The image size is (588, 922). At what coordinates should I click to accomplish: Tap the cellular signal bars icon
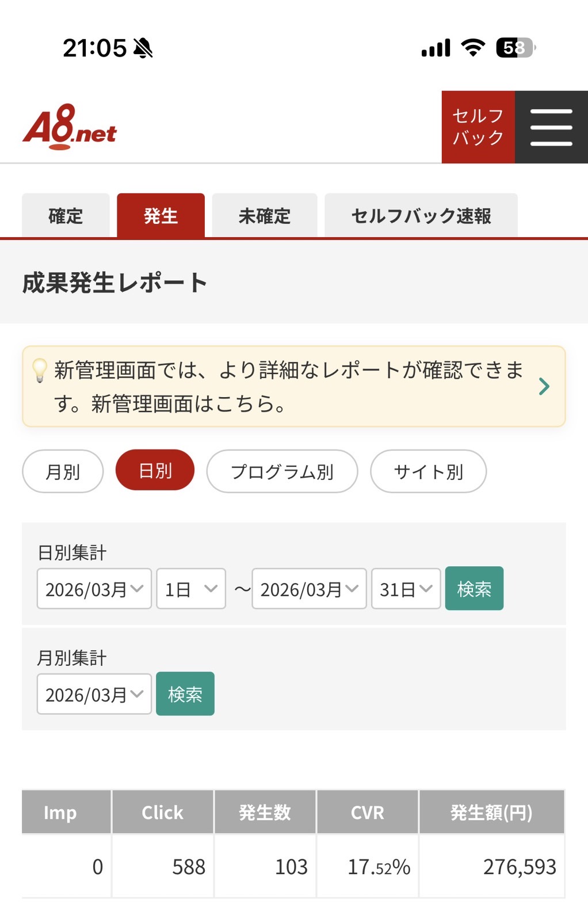coord(436,48)
